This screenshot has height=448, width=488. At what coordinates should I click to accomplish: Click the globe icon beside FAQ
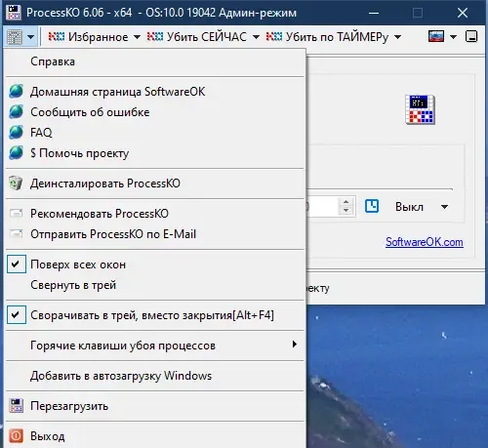tap(16, 133)
